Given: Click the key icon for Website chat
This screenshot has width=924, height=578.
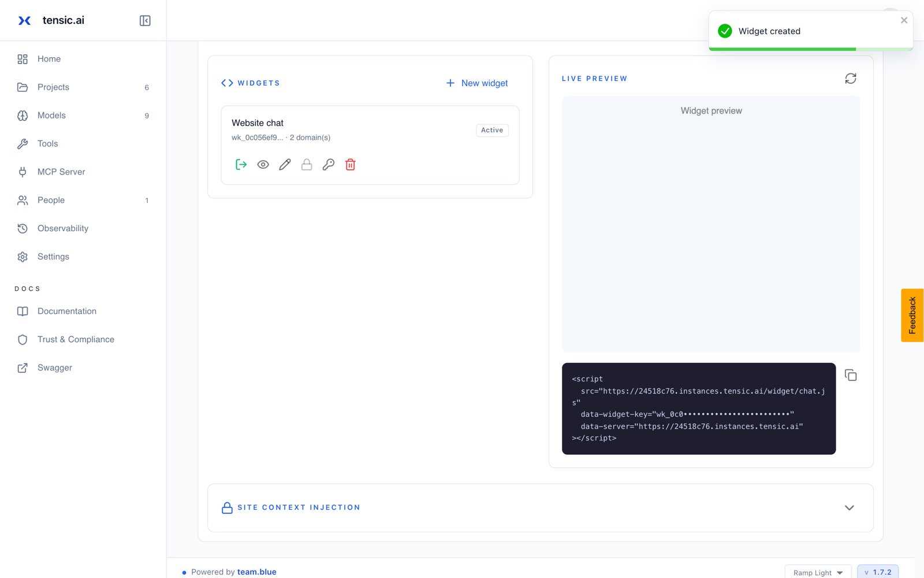Looking at the screenshot, I should (329, 165).
